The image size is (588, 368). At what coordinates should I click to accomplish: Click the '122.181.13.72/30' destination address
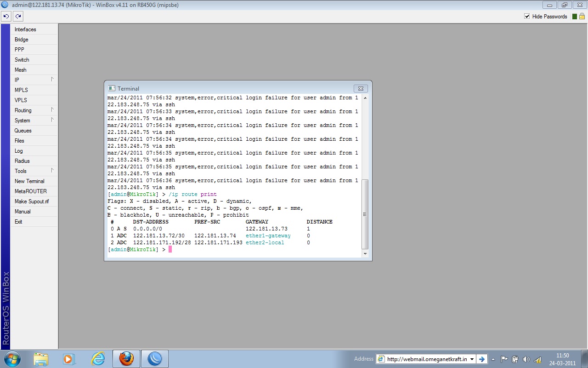159,236
